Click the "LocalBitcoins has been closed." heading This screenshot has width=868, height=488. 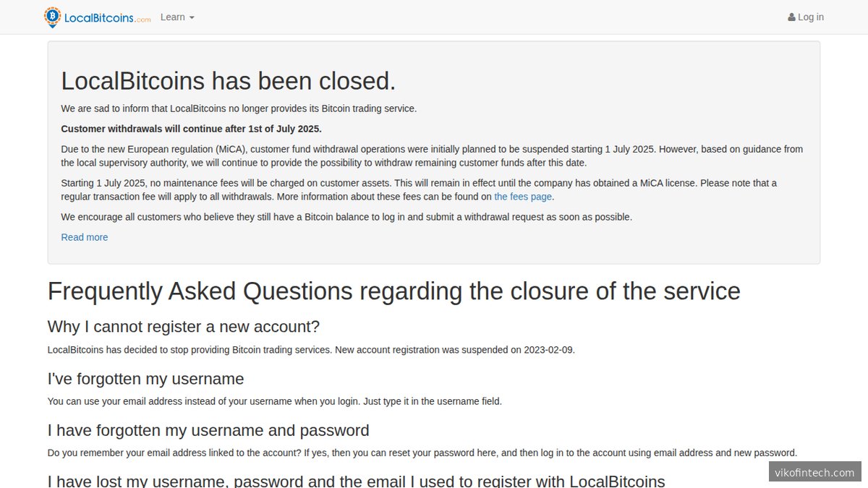[x=229, y=81]
